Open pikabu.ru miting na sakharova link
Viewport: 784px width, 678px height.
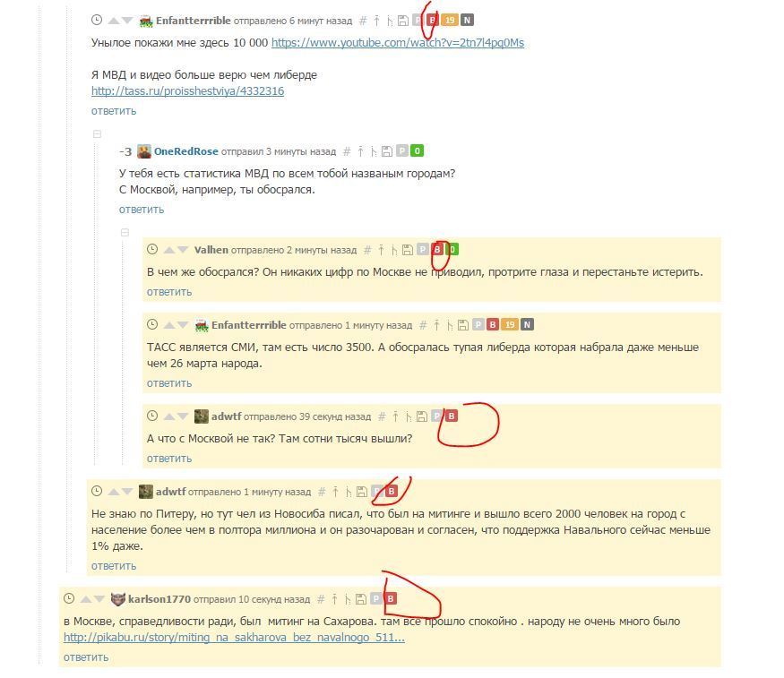pyautogui.click(x=234, y=638)
